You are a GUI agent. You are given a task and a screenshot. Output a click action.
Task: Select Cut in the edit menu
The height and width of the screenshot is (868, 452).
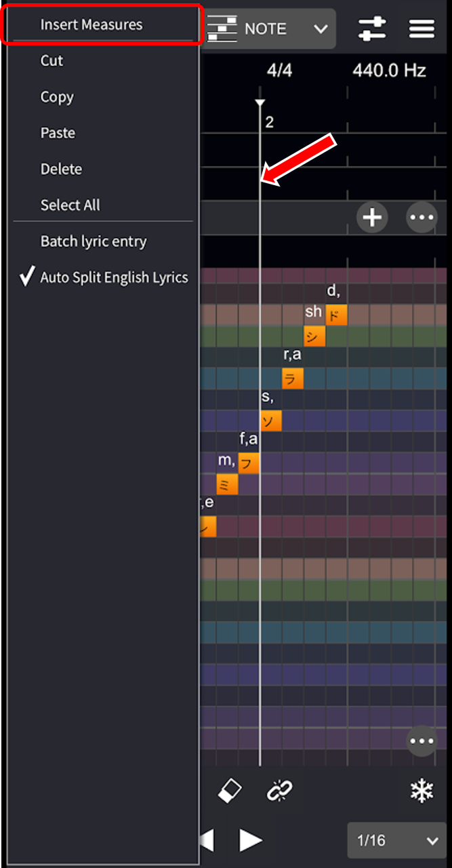(x=52, y=61)
